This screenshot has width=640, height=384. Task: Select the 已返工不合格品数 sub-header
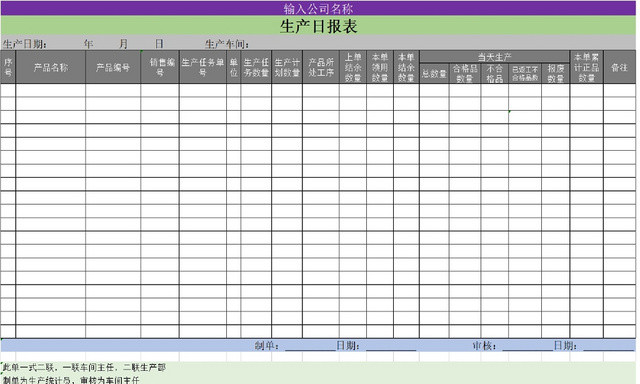tap(525, 73)
